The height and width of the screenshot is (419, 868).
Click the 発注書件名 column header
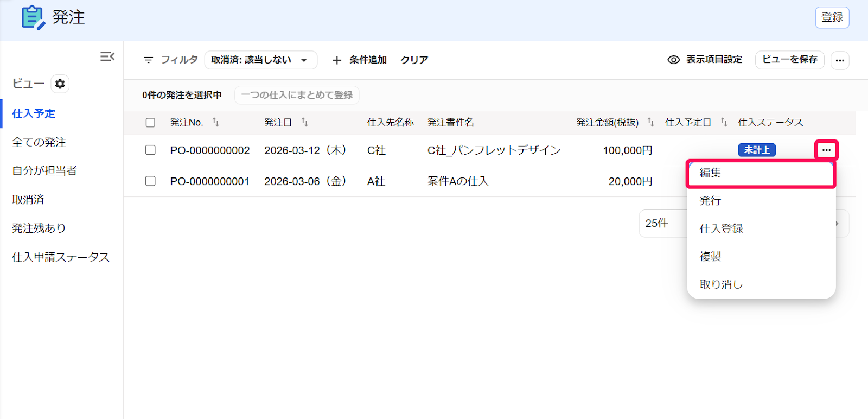(x=451, y=123)
